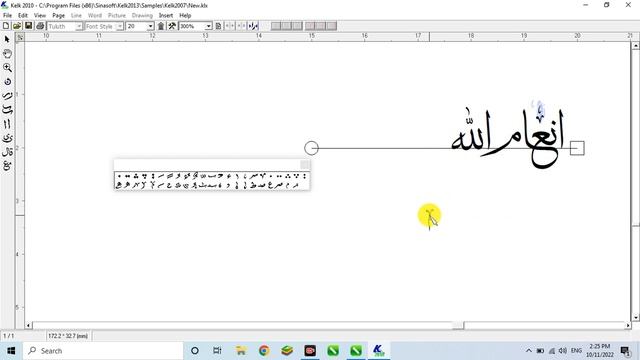The width and height of the screenshot is (640, 360).
Task: Open Task View on the taskbar
Action: pos(217,351)
